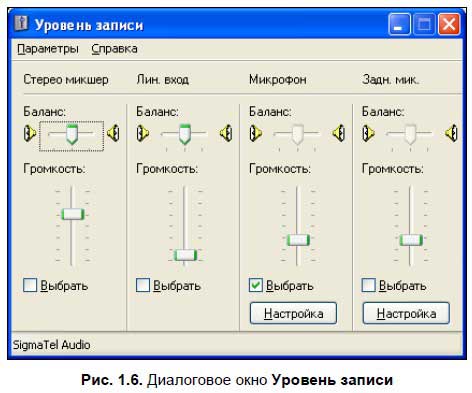
Task: Enable Выбрать checkbox for Стерео микшер
Action: [x=30, y=285]
